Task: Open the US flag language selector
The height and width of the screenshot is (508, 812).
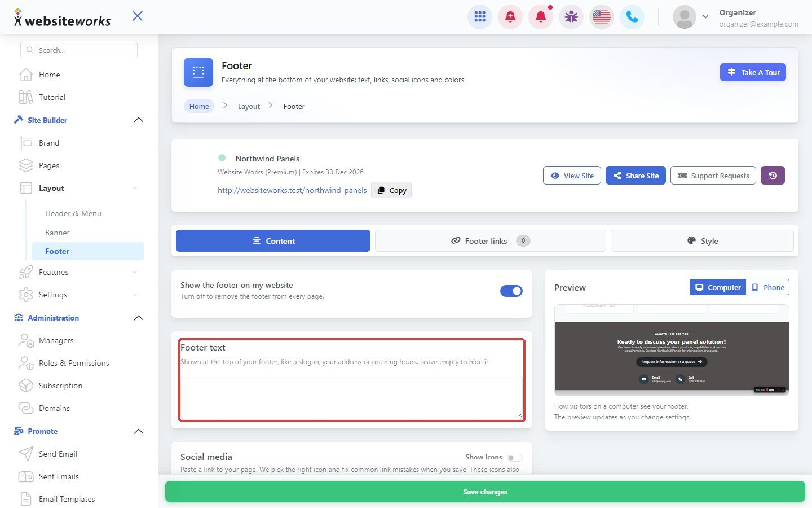Action: click(602, 17)
